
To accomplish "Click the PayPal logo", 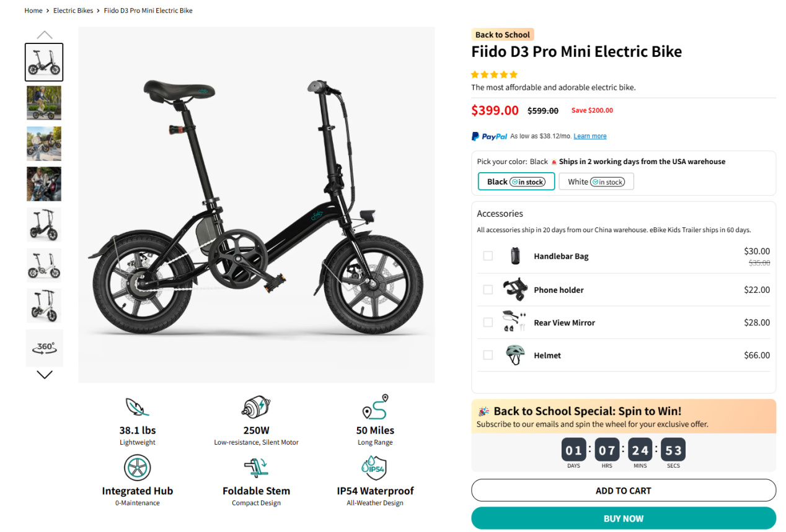I will coord(489,136).
